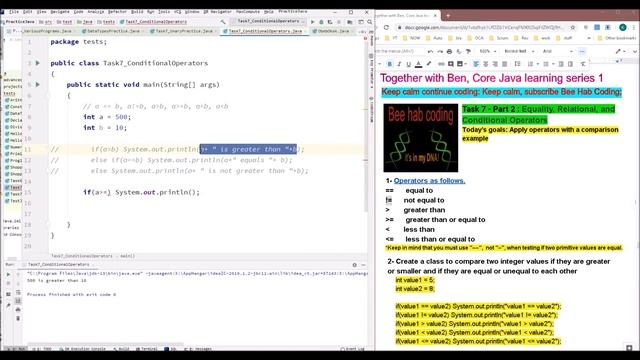Toggle soft-wrap icon in Run console sidebar
Screen dimensions: 640x360
click(x=18, y=292)
